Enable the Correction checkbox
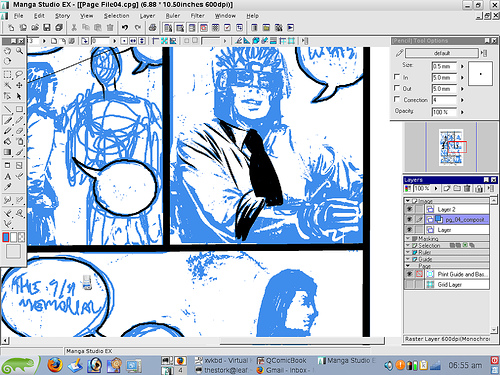Screen dimensions: 500x375 pos(397,99)
